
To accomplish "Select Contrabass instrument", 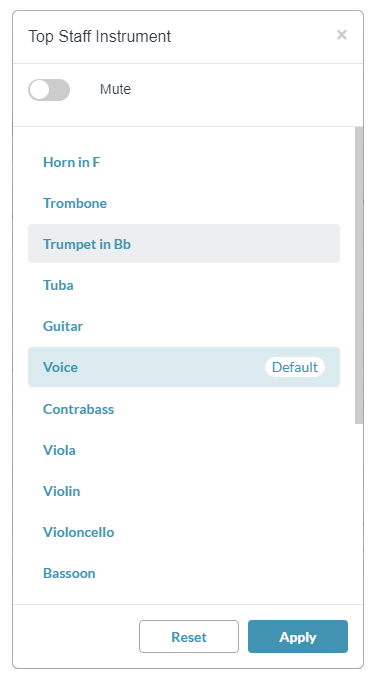I will pos(184,409).
